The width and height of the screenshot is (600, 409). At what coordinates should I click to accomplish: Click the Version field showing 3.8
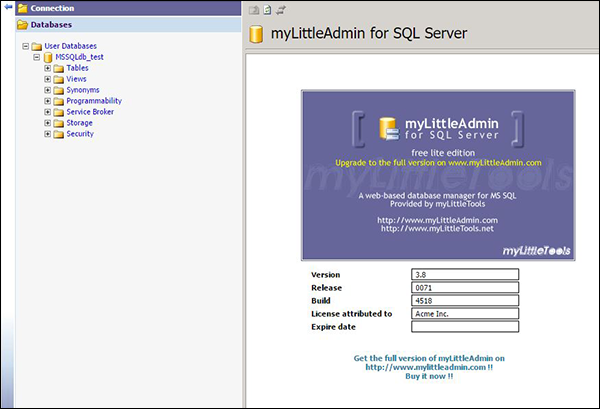tap(465, 274)
